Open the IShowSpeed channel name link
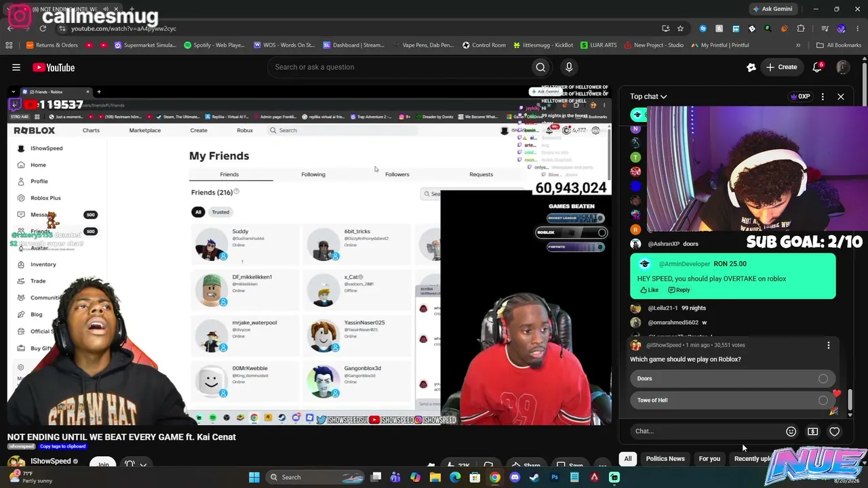The image size is (868, 488). 51,462
